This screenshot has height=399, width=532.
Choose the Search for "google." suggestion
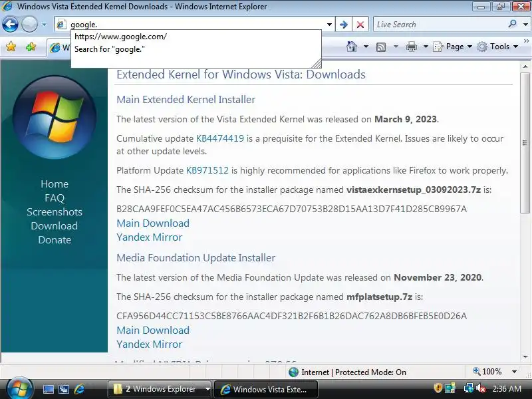[x=110, y=49]
